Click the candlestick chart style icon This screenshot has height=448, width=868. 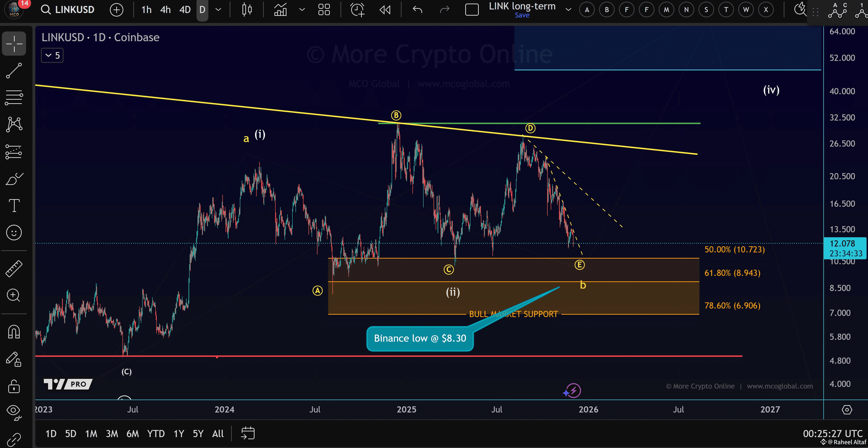pyautogui.click(x=247, y=9)
